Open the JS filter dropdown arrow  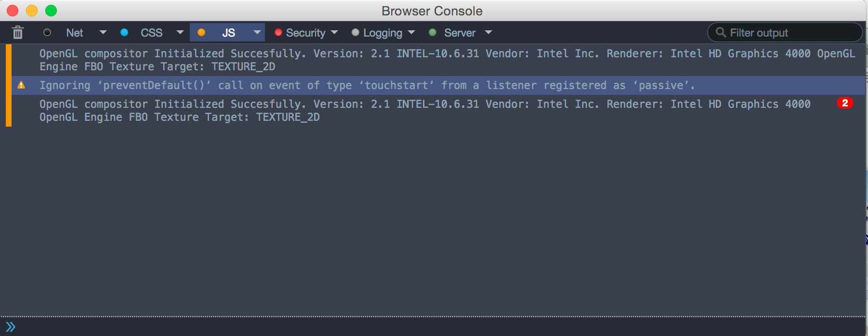[x=257, y=32]
